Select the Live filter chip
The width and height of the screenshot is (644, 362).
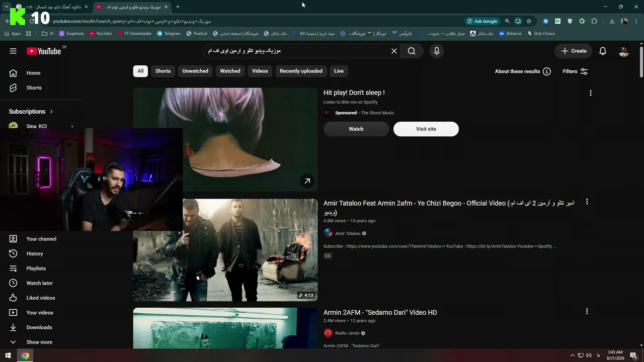[x=339, y=71]
